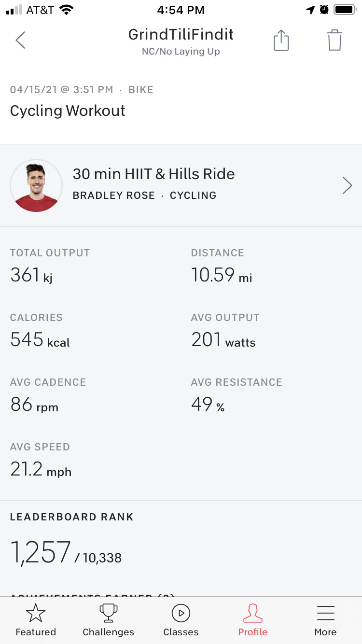362x644 pixels.
Task: Open the Classes play icon tab
Action: click(181, 620)
